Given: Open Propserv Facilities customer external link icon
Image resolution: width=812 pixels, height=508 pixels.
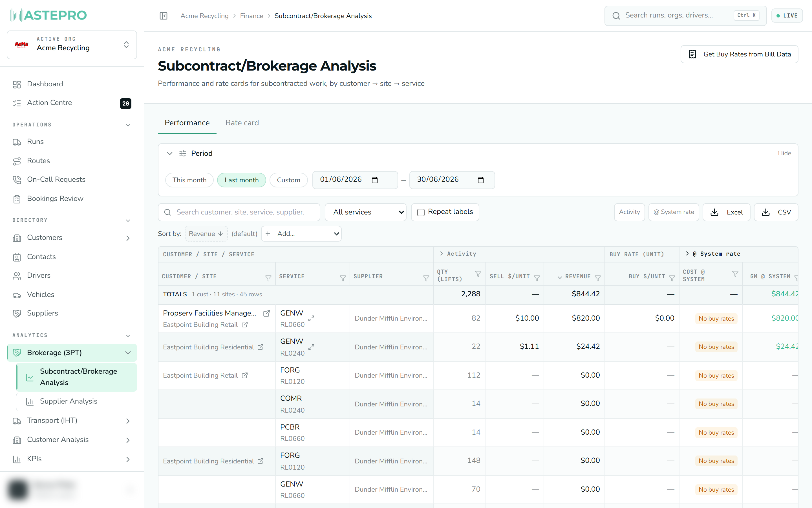Looking at the screenshot, I should pos(266,313).
